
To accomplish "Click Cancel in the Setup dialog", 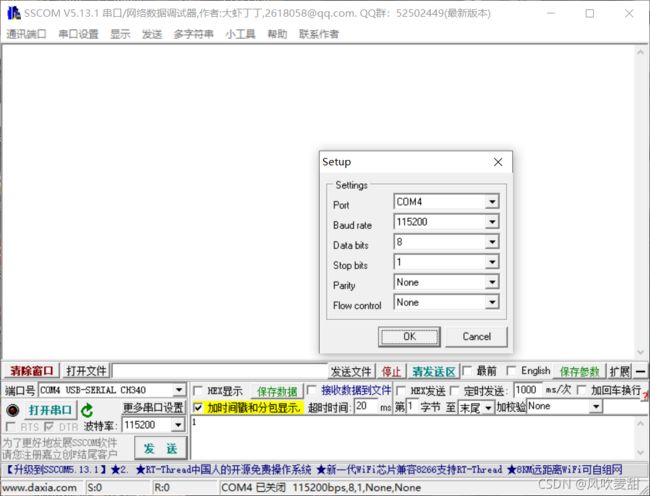I will [476, 336].
